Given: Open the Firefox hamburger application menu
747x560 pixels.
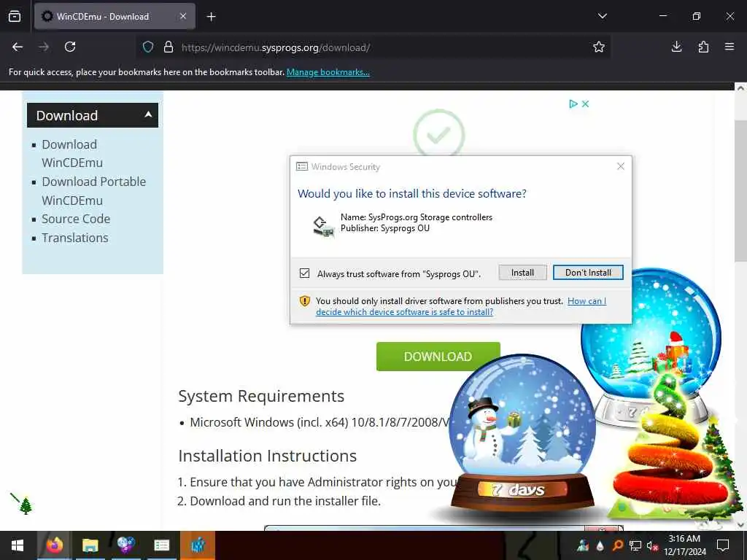Looking at the screenshot, I should 729,47.
